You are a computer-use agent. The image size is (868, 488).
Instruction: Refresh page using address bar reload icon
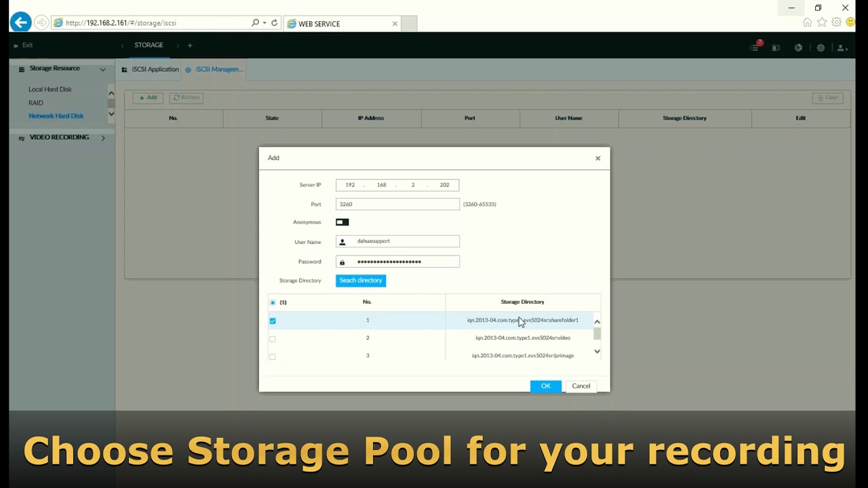click(x=274, y=23)
